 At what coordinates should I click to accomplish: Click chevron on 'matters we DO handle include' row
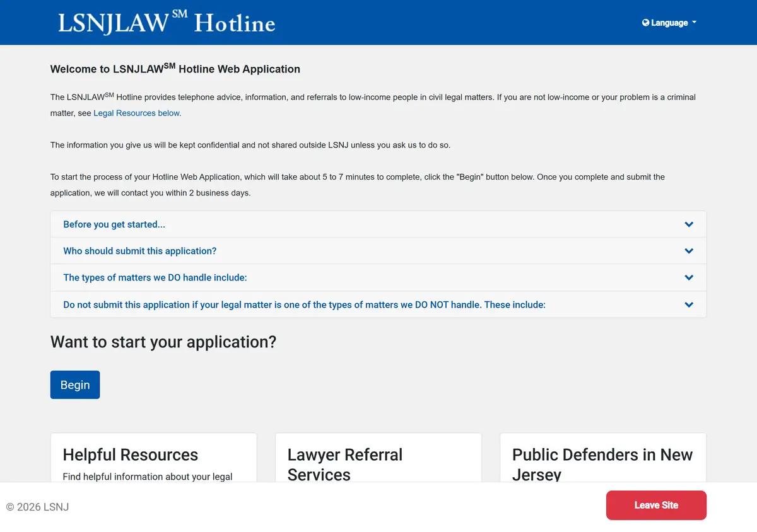[689, 277]
